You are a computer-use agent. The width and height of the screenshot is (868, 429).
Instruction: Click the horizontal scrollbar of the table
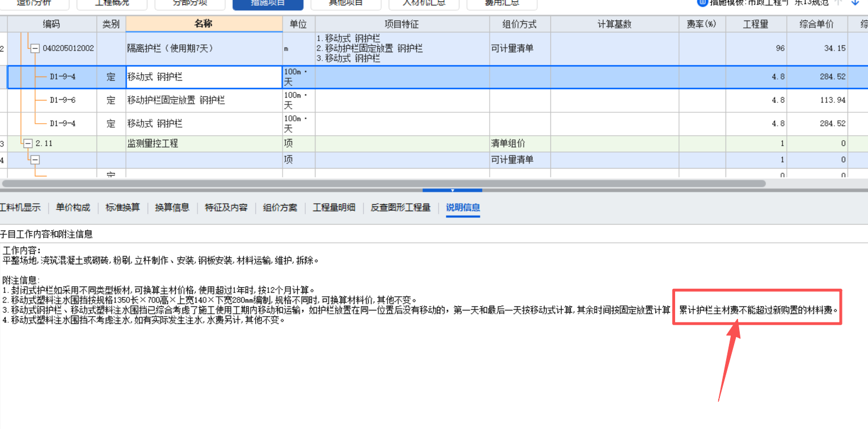384,184
